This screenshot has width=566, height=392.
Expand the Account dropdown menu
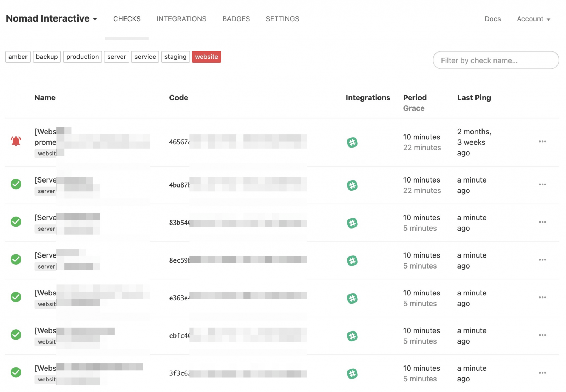tap(533, 19)
